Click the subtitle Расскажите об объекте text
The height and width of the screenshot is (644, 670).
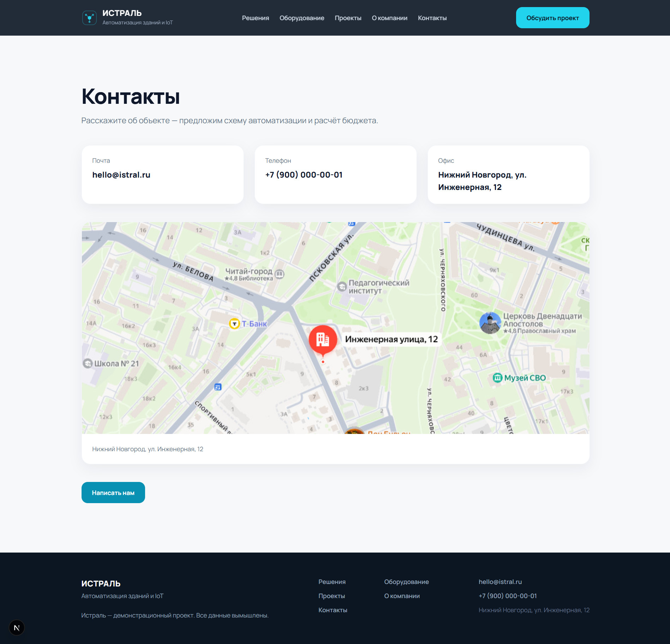[229, 120]
